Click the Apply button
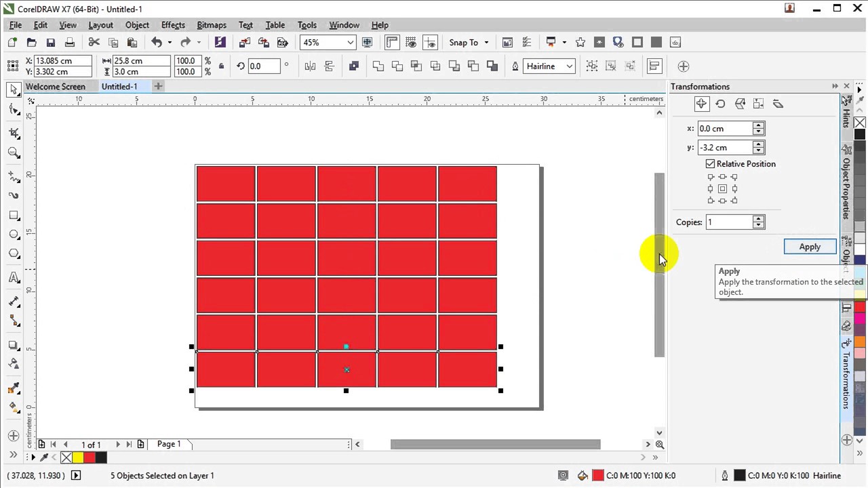 (x=810, y=247)
